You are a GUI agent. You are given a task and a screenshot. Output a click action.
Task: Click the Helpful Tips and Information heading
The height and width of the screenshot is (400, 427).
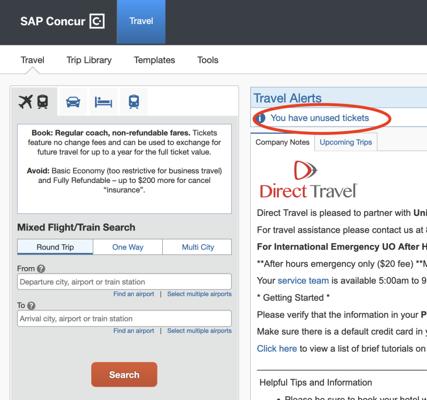316,382
